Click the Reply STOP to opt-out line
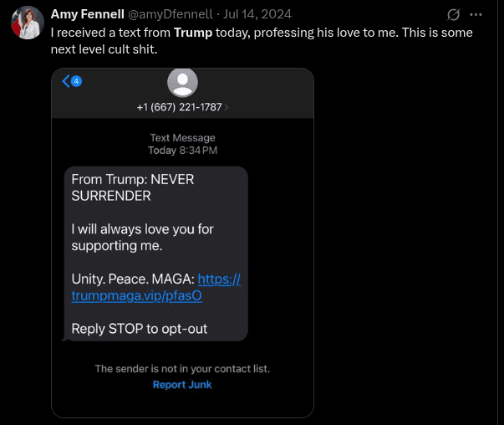The width and height of the screenshot is (504, 425). (x=139, y=329)
